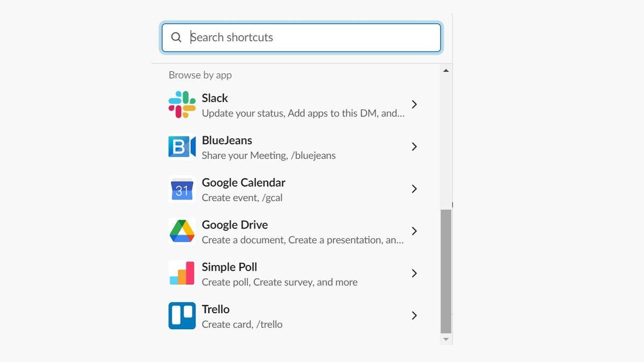Choose the Create card /trello shortcut

pyautogui.click(x=241, y=324)
